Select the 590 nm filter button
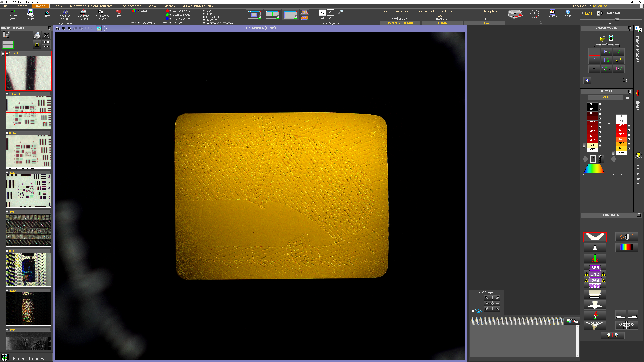 pyautogui.click(x=621, y=134)
